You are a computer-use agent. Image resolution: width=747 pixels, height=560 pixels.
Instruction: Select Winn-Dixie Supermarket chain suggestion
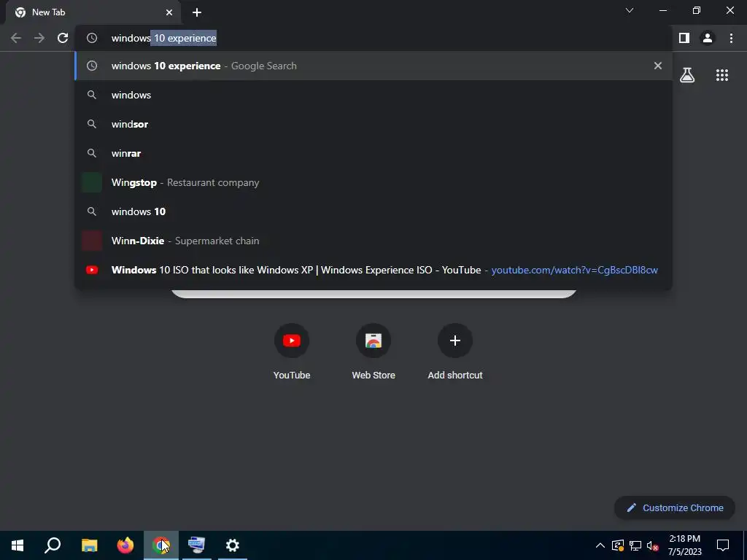(x=373, y=241)
